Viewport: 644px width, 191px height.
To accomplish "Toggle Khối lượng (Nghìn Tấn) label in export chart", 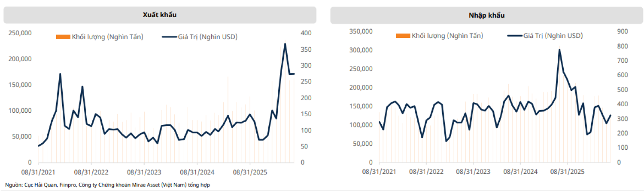I will (107, 37).
